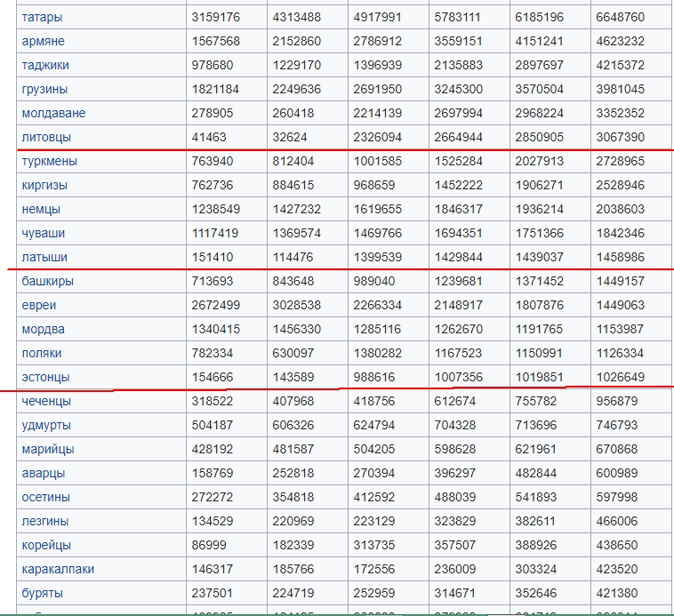Click cell 1153987 in мордва row

click(621, 330)
